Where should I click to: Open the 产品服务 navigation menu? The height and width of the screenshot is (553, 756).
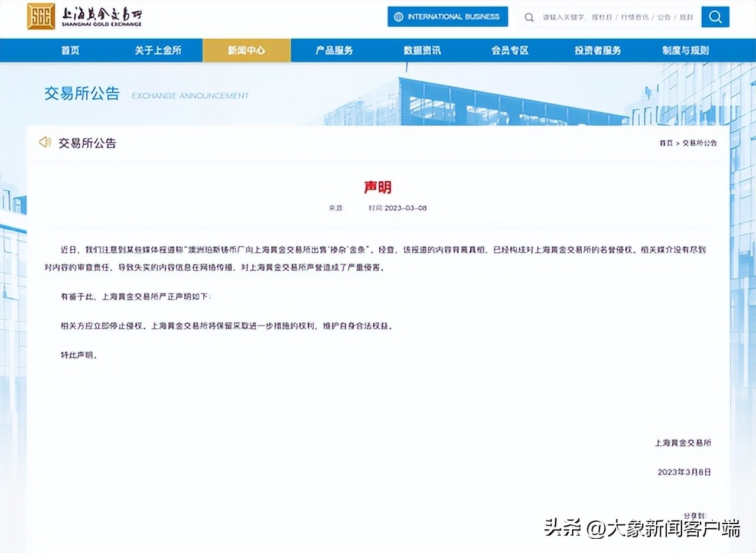tap(334, 50)
